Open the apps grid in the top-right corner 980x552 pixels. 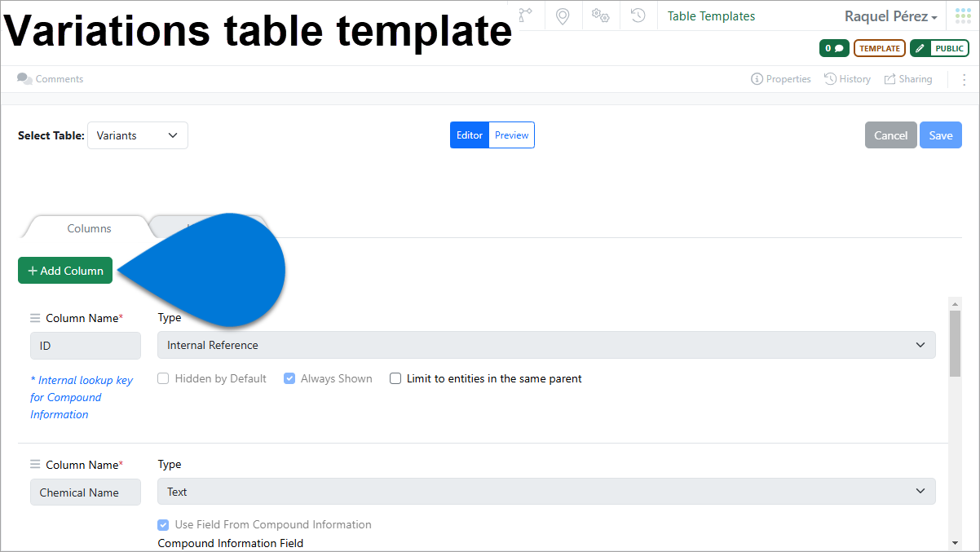962,15
